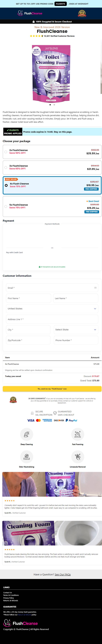Click 'Yes, send me my FlushCleanse now' button

[x=52, y=389]
